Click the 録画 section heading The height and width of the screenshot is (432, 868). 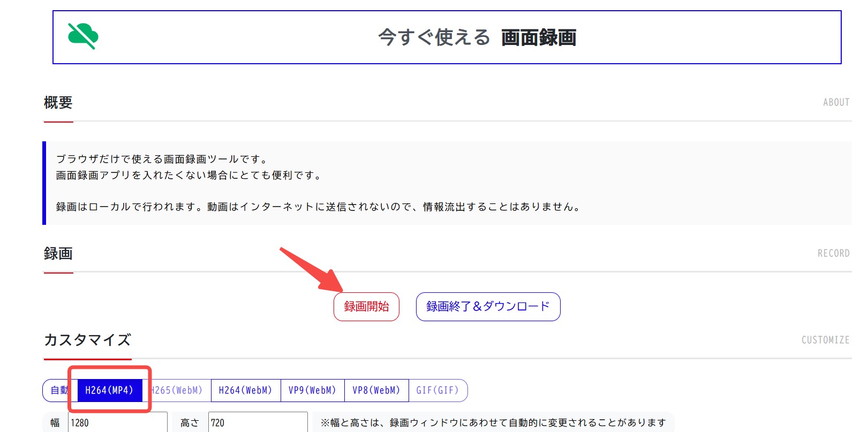pyautogui.click(x=58, y=253)
